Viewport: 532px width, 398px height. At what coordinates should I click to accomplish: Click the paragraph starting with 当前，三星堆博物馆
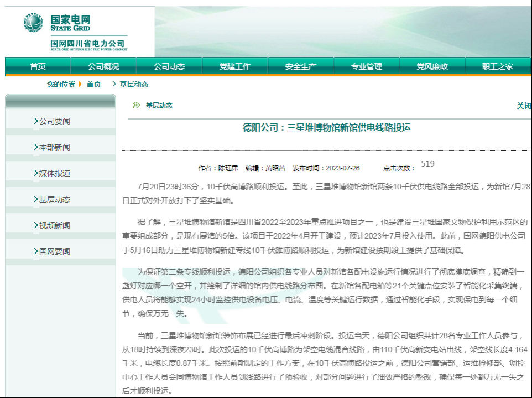pos(325,363)
